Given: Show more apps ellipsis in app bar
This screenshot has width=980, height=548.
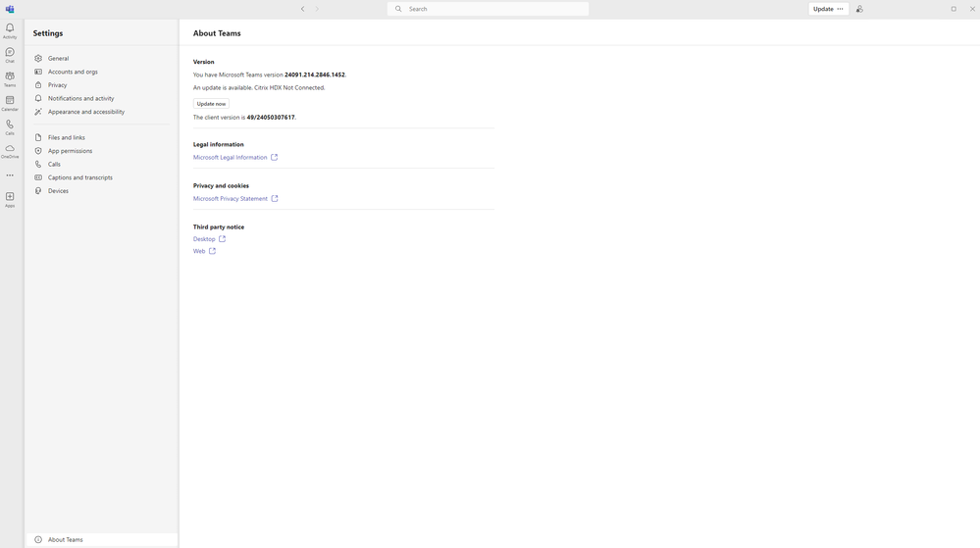Looking at the screenshot, I should click(x=10, y=174).
